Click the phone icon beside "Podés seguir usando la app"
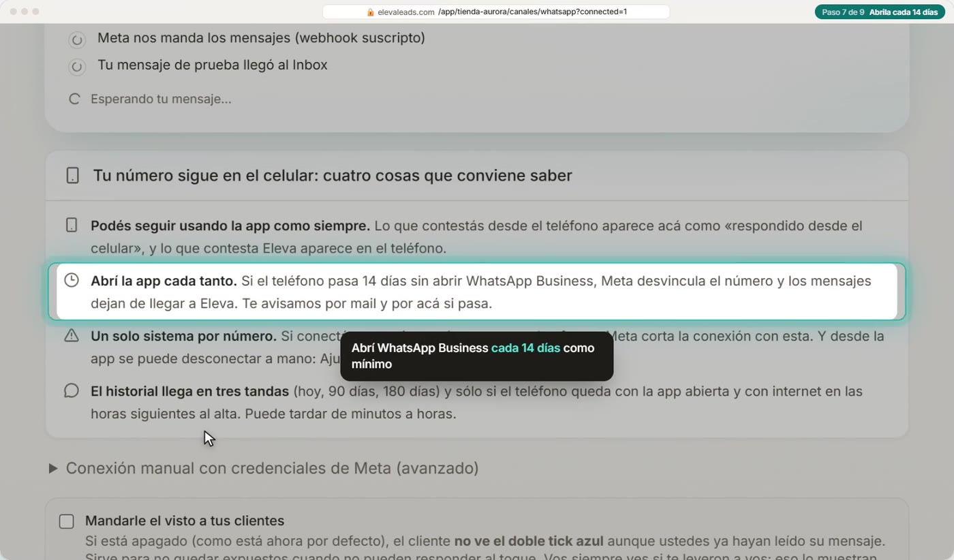954x560 pixels. pos(72,225)
